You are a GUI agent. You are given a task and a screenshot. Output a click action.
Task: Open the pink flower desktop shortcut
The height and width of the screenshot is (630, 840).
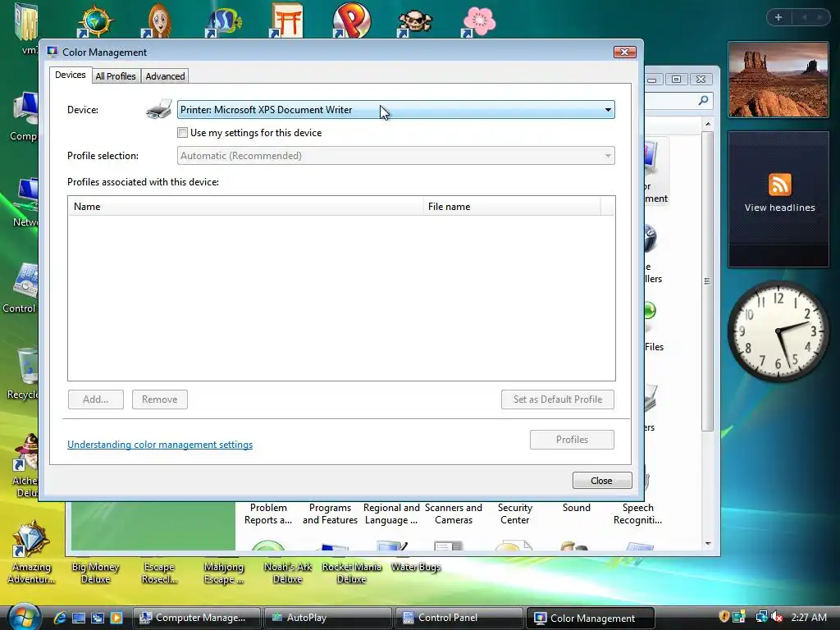[x=478, y=22]
